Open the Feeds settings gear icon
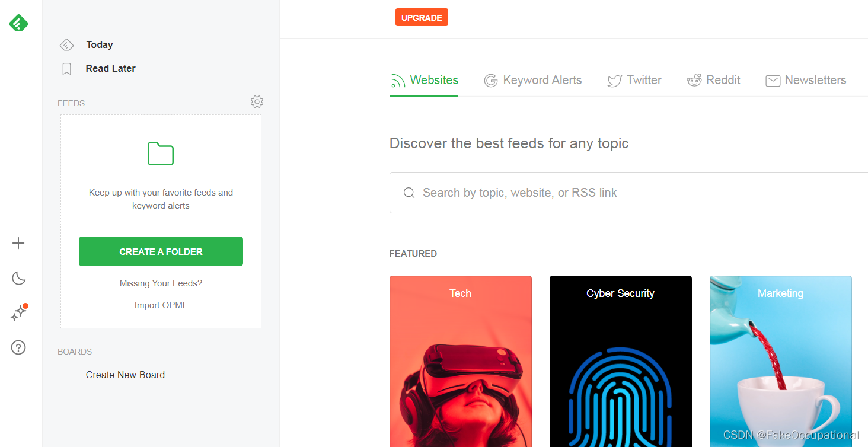Screen dimensions: 868x447 [x=257, y=102]
